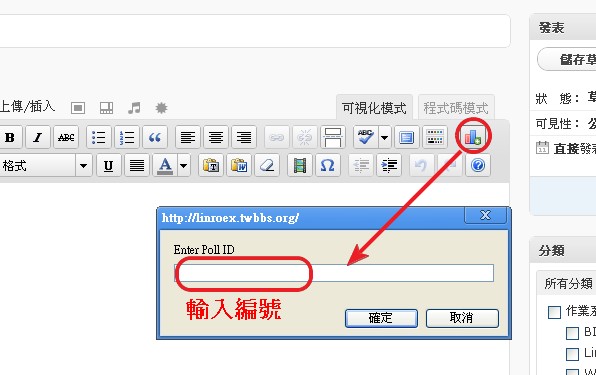Insert a blockquote

click(x=155, y=137)
